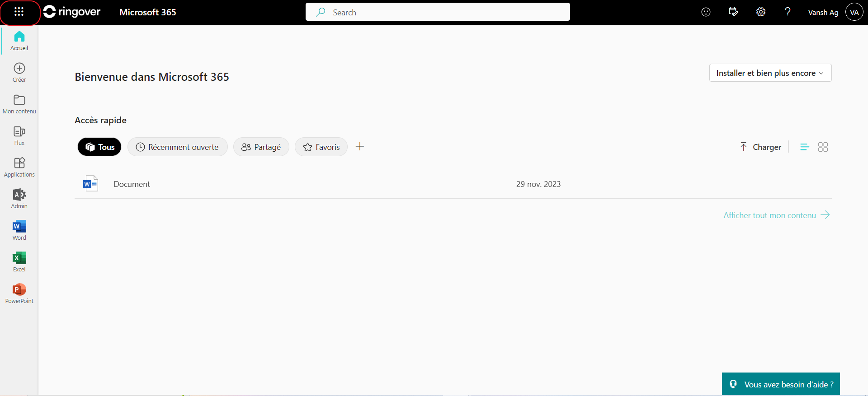Select the Favoris filter
868x396 pixels.
pos(321,147)
